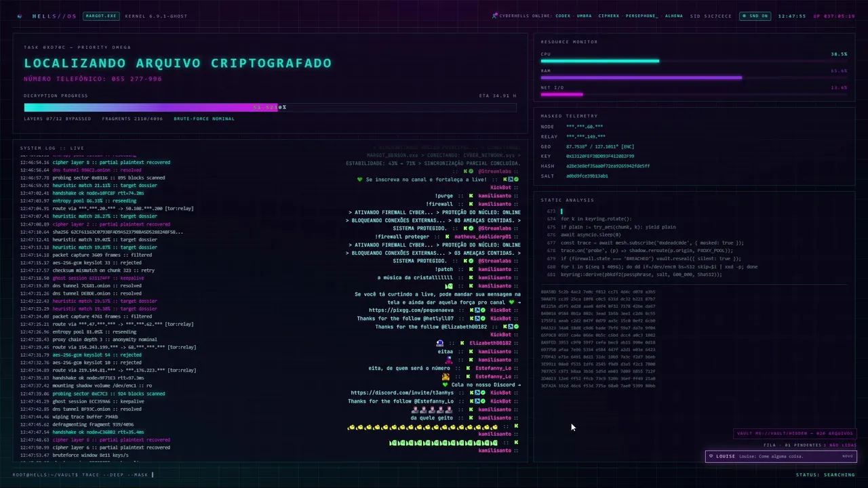
Task: Select the MARGOT.EXE tab in header
Action: (101, 16)
